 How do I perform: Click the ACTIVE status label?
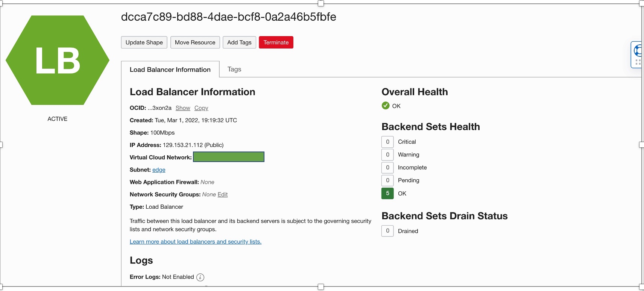click(58, 119)
